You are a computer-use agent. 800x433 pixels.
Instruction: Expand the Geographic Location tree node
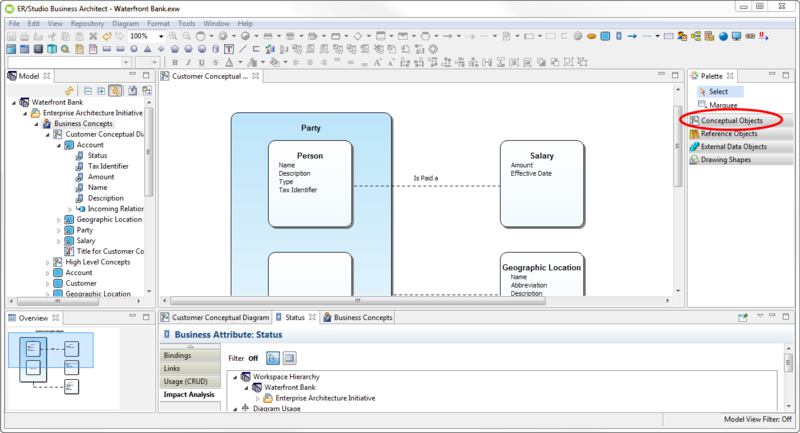click(x=59, y=220)
